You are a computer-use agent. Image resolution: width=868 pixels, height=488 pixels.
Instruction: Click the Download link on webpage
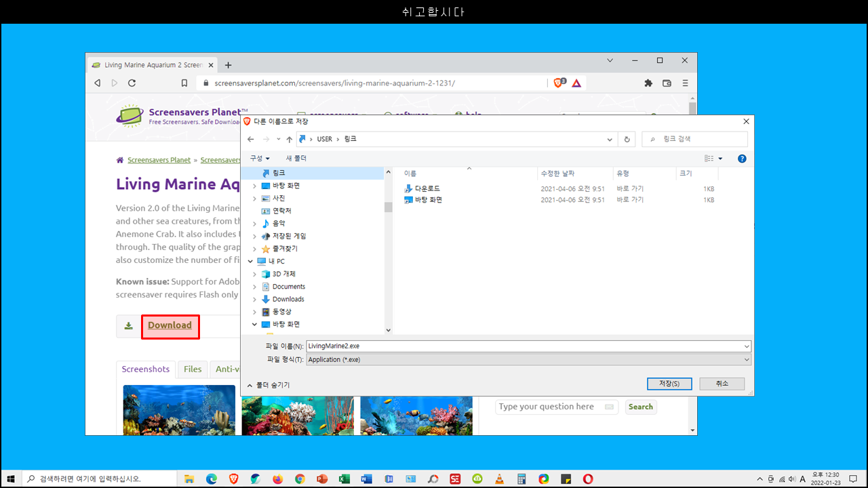pos(170,325)
